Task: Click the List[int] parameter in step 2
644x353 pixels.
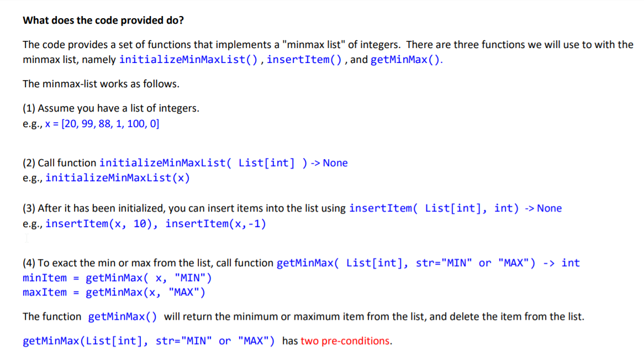Action: tap(266, 162)
